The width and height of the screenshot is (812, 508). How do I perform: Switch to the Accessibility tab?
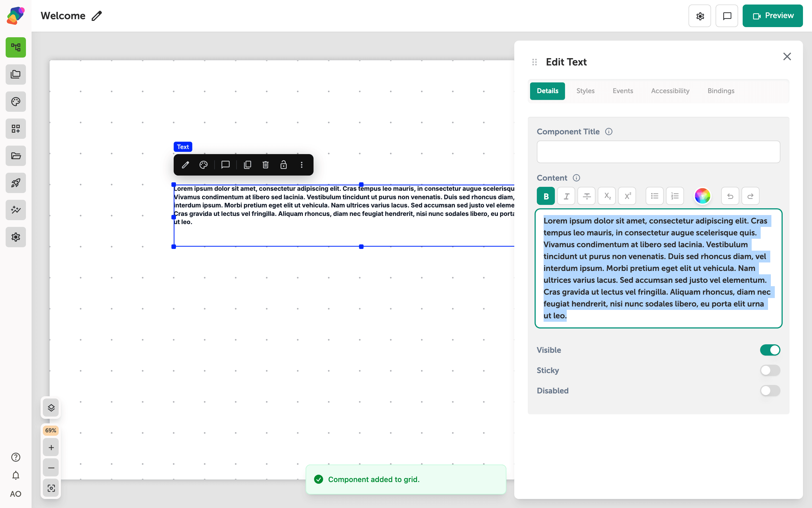click(x=670, y=91)
